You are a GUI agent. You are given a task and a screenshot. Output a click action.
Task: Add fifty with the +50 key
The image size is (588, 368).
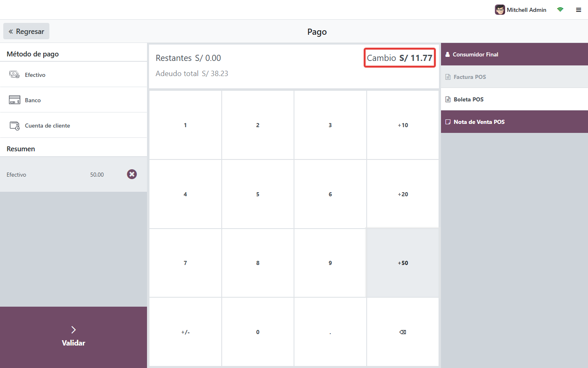pos(403,263)
